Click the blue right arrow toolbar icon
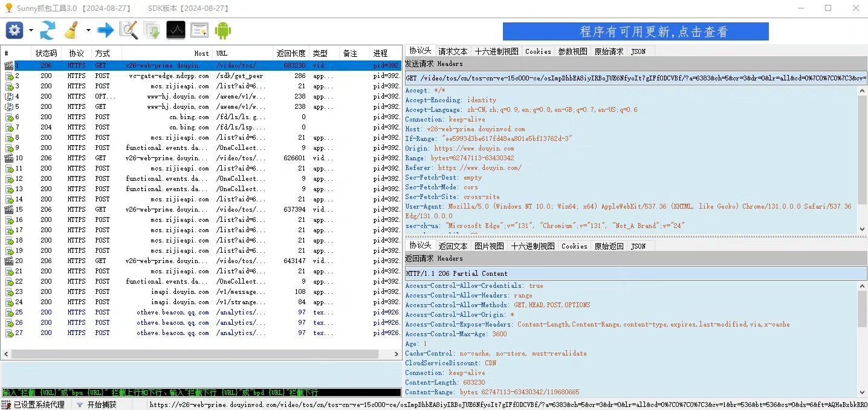Image resolution: width=868 pixels, height=410 pixels. coord(105,30)
